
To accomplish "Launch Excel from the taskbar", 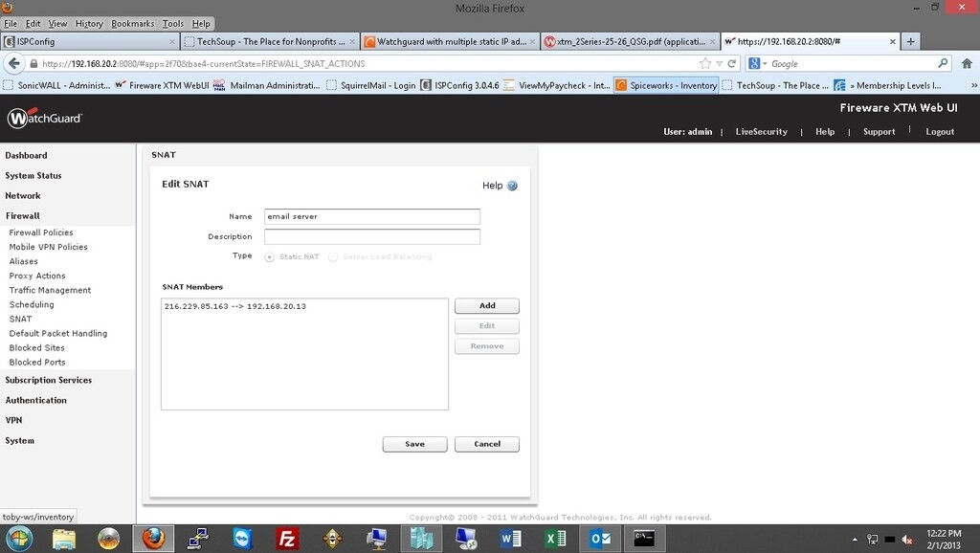I will coord(555,539).
